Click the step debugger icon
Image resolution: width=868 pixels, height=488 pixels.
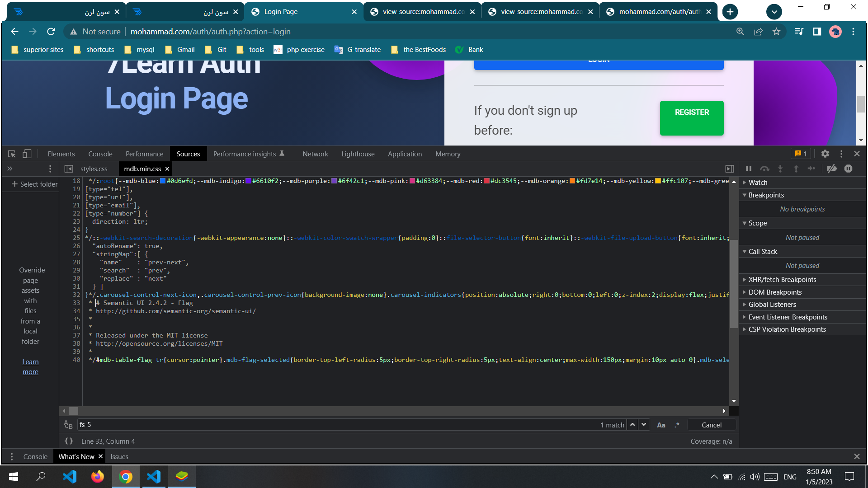click(x=811, y=169)
